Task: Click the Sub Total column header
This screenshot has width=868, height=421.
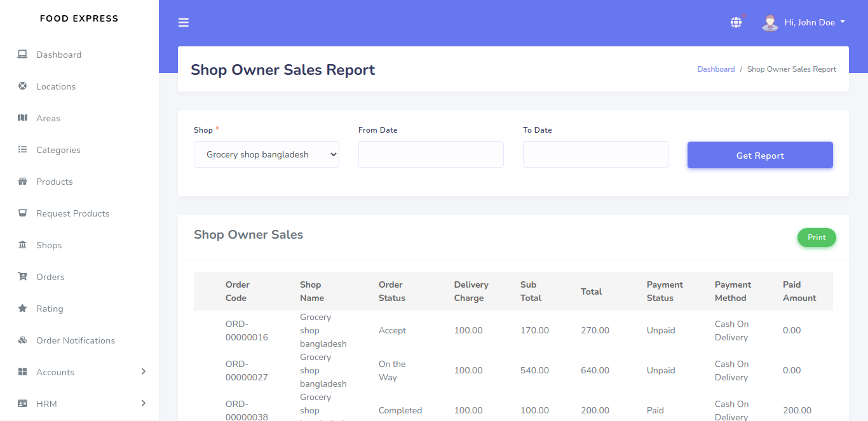Action: [531, 291]
